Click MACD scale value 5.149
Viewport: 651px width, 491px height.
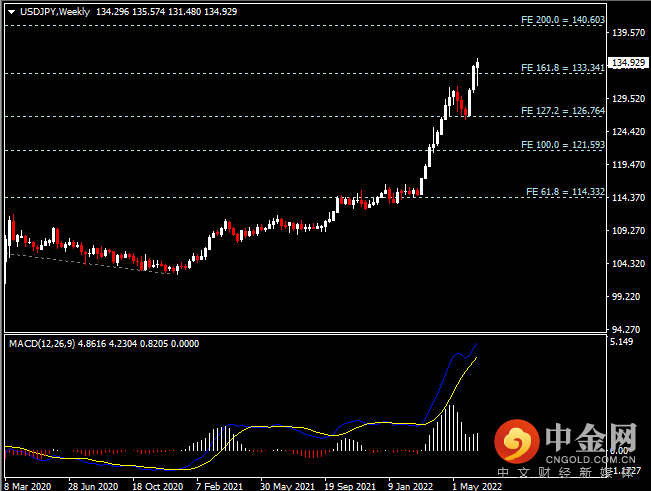coord(622,342)
